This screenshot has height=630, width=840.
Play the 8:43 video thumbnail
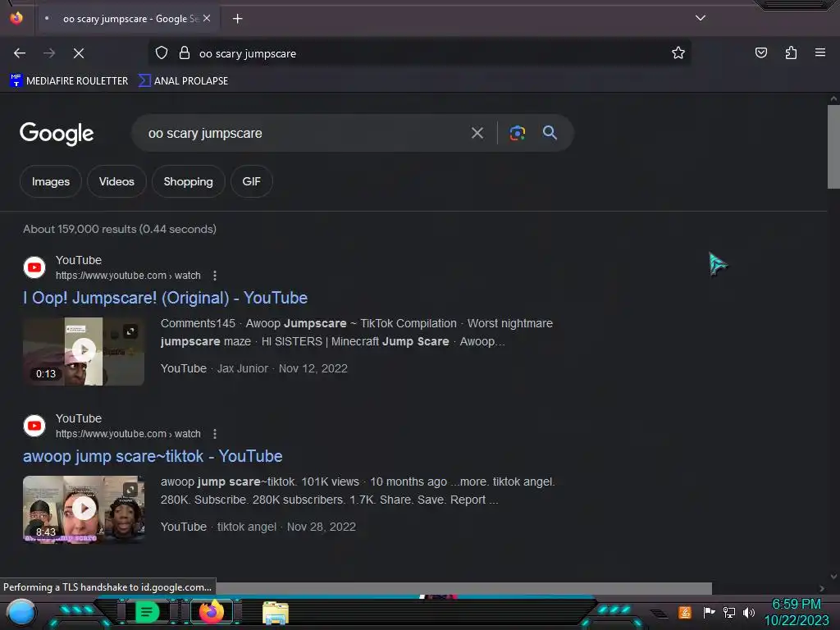pos(84,509)
